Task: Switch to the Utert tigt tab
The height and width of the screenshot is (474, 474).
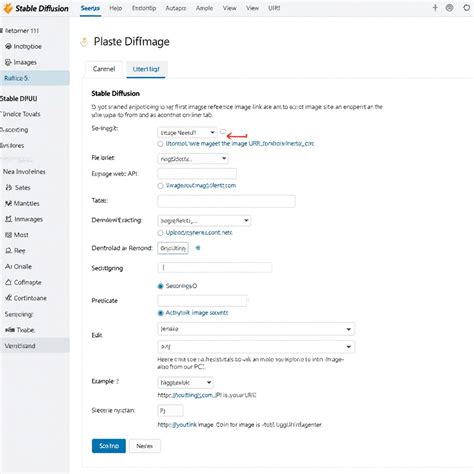Action: click(146, 69)
